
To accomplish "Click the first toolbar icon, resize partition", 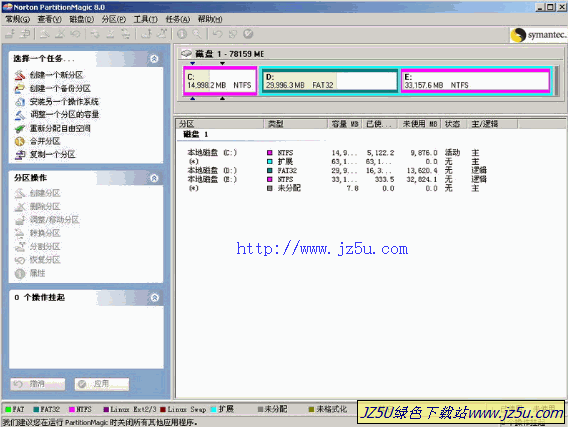I will [x=10, y=34].
